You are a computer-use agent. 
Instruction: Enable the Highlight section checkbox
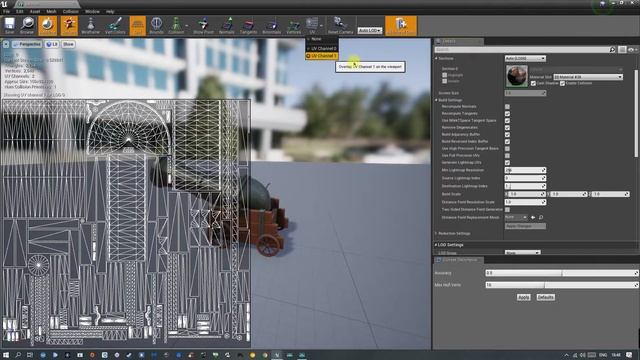444,75
